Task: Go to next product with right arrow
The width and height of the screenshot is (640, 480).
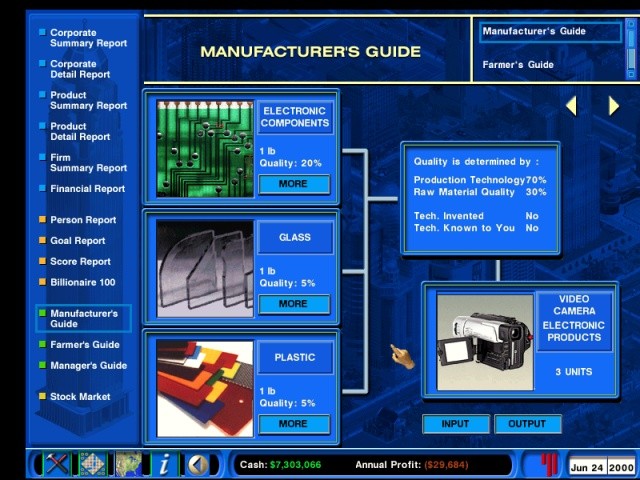Action: coord(614,105)
